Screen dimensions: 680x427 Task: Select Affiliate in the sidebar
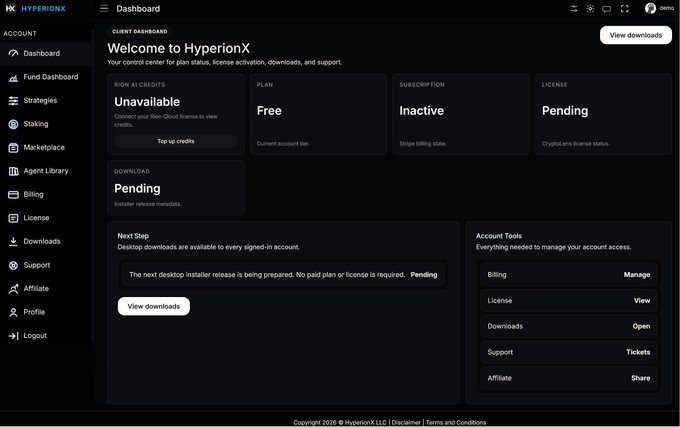point(45,288)
